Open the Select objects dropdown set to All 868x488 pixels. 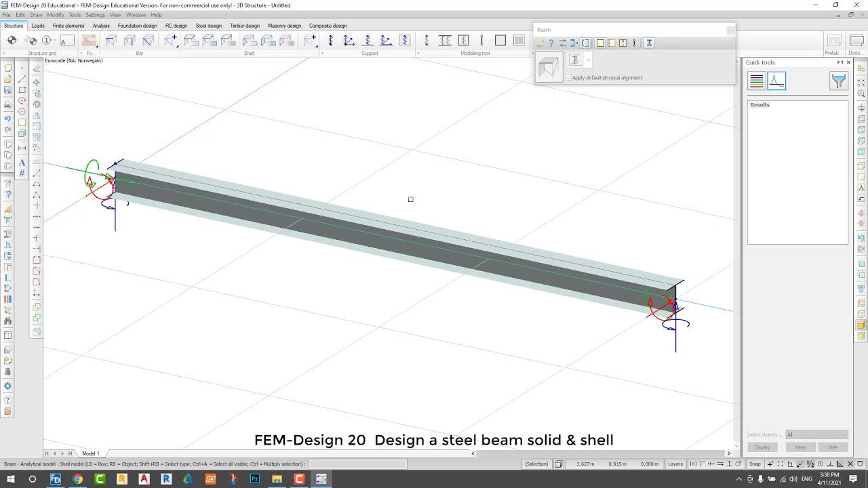816,434
